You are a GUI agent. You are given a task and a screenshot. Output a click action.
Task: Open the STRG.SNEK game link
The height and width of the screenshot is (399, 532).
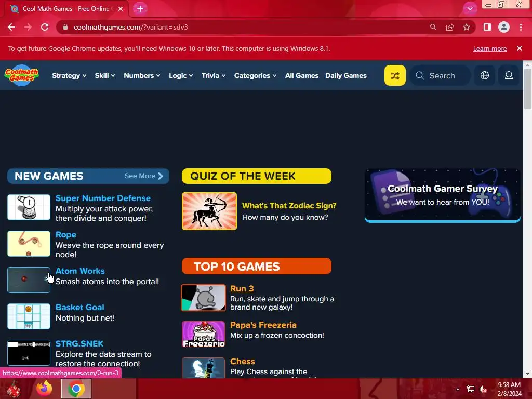point(79,343)
